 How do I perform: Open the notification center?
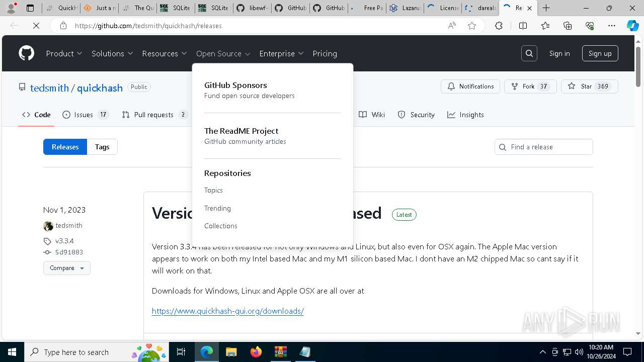[627, 352]
